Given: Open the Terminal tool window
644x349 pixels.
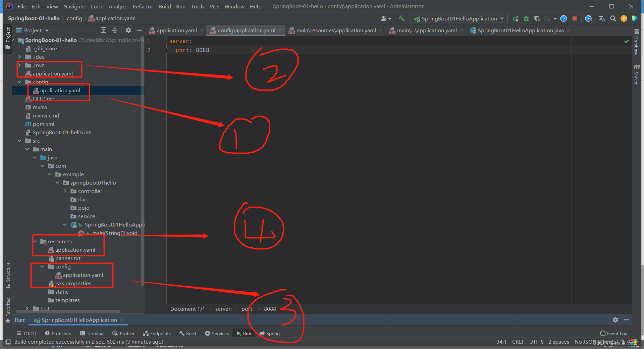Looking at the screenshot, I should [92, 334].
